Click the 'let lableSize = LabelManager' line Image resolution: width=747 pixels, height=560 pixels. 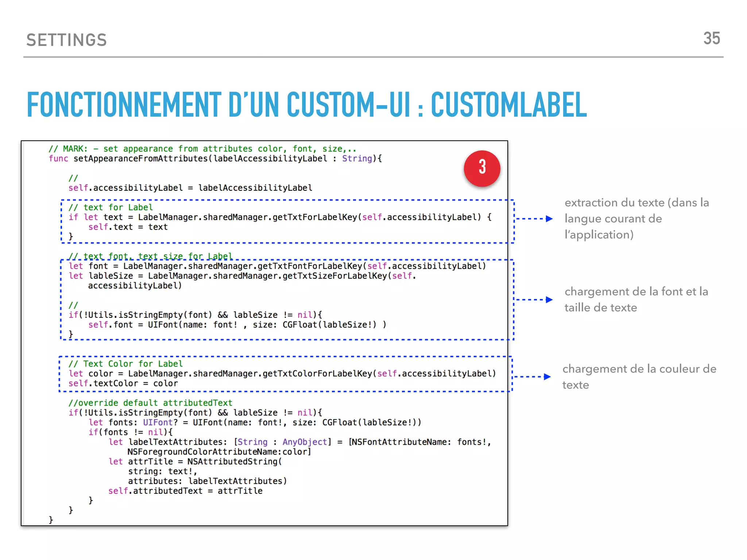coord(243,276)
